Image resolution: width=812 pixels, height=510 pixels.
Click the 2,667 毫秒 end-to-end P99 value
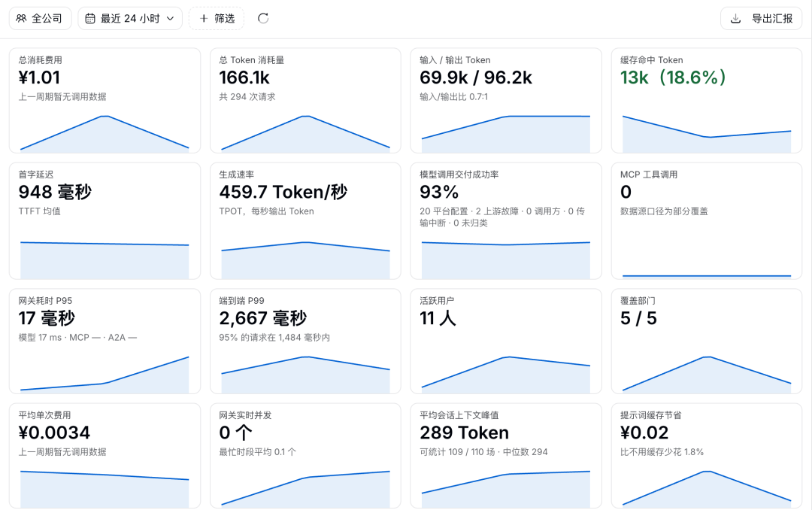(263, 318)
